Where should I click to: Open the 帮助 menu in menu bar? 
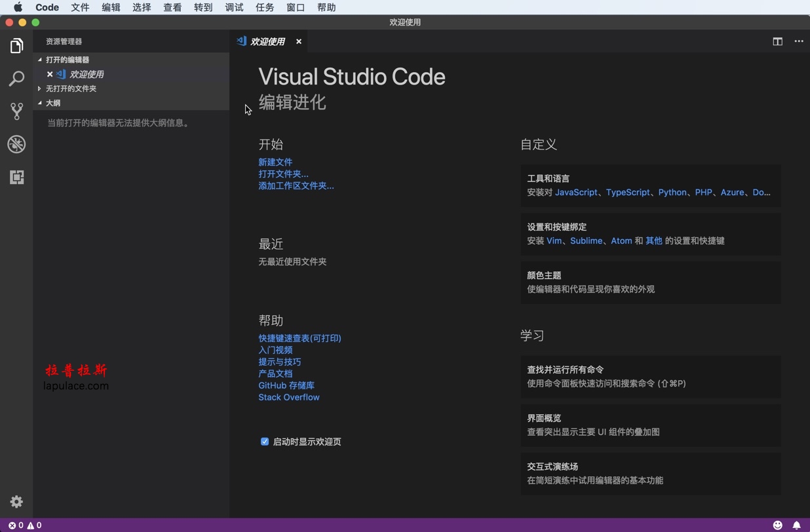tap(326, 7)
